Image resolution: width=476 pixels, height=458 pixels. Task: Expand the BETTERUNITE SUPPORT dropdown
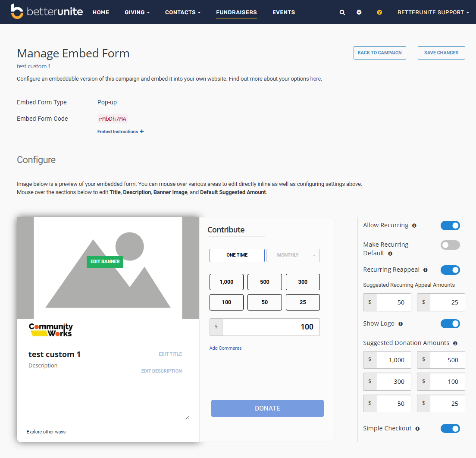(433, 12)
